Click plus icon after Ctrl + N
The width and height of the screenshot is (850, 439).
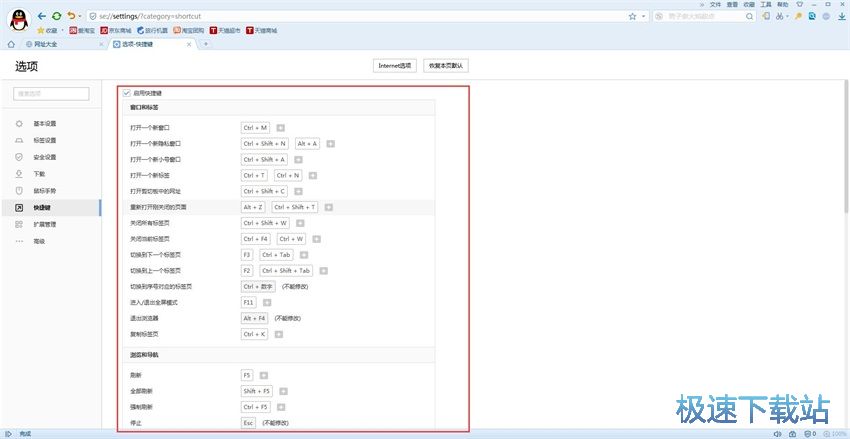(313, 176)
